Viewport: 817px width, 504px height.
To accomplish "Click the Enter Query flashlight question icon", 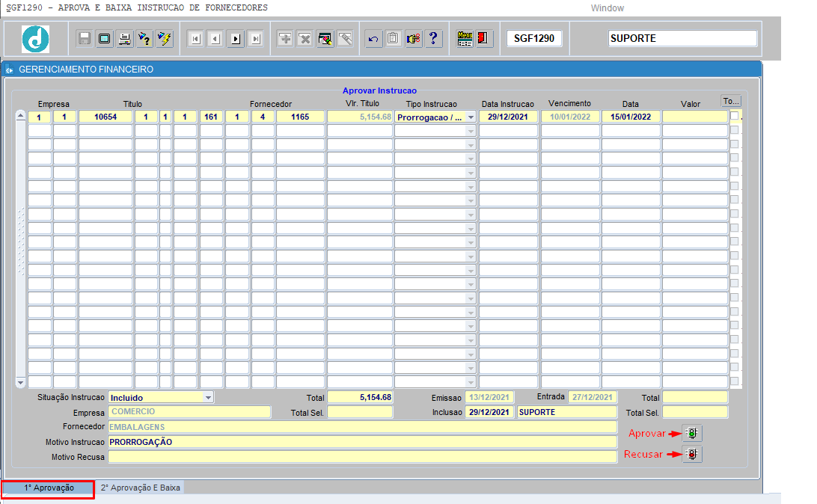I will point(144,39).
